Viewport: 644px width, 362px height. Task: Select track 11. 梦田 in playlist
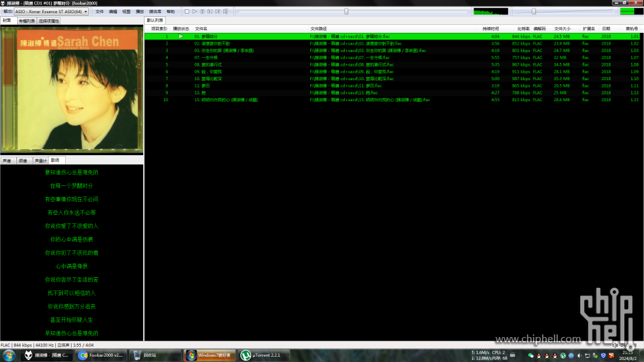click(392, 86)
